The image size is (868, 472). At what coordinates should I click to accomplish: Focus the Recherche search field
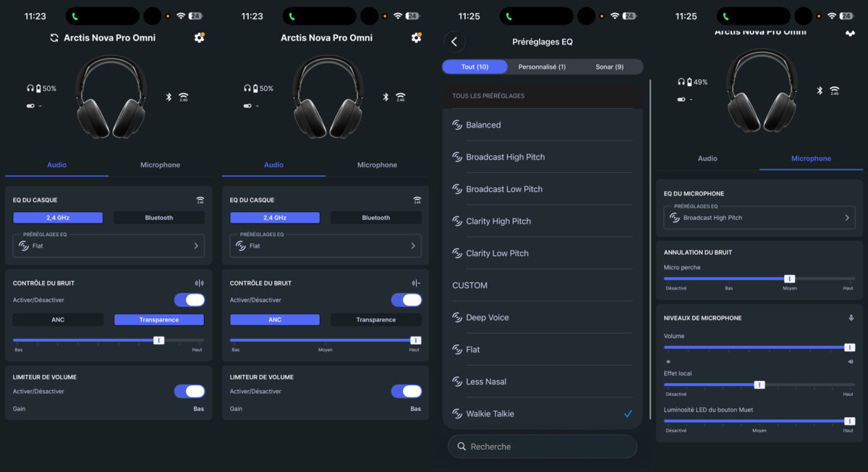click(542, 447)
